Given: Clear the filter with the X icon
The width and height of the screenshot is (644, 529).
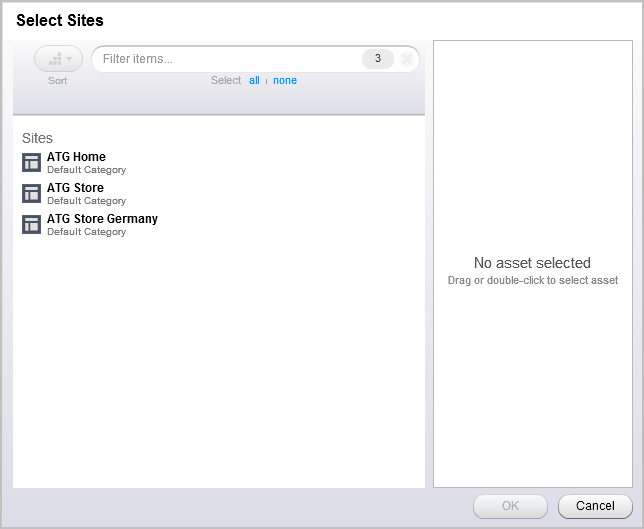Looking at the screenshot, I should (x=407, y=59).
